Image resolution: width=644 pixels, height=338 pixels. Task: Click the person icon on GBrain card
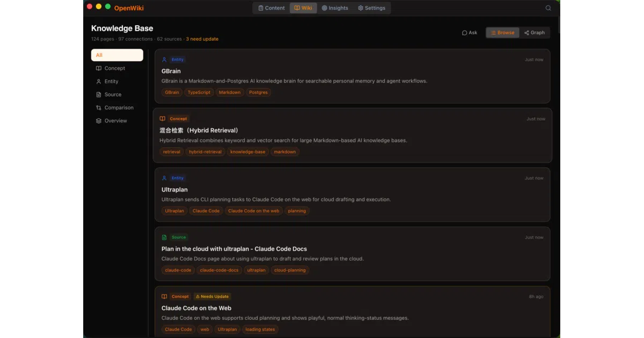tap(164, 60)
